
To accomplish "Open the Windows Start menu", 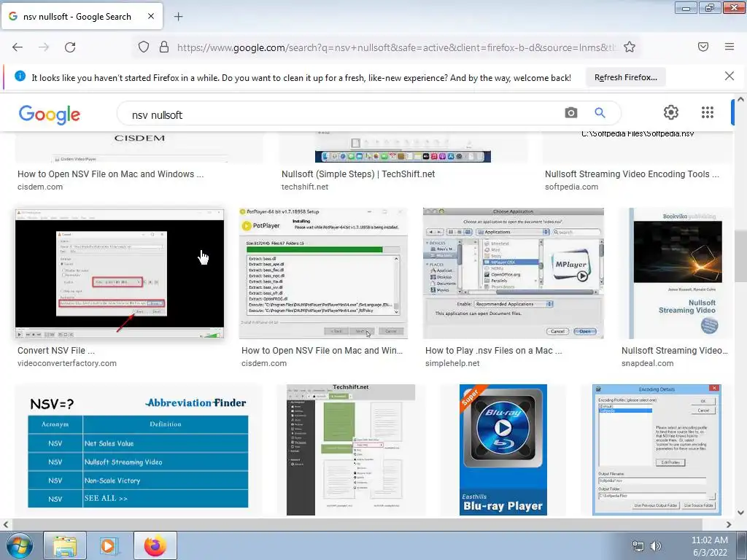I will (x=19, y=545).
